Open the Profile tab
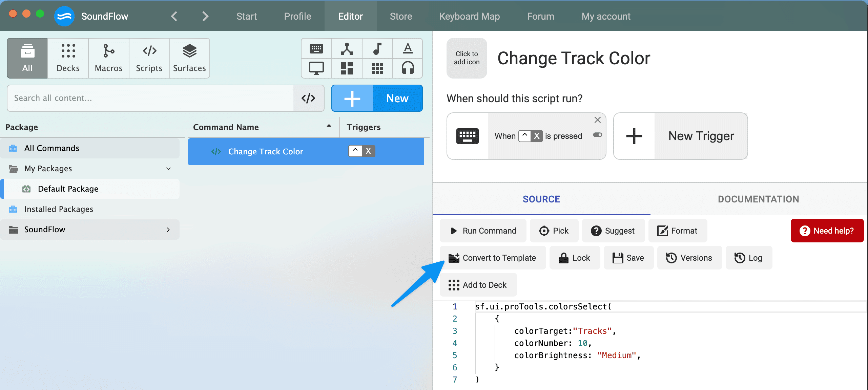Screen dimensions: 868x390 [x=297, y=16]
